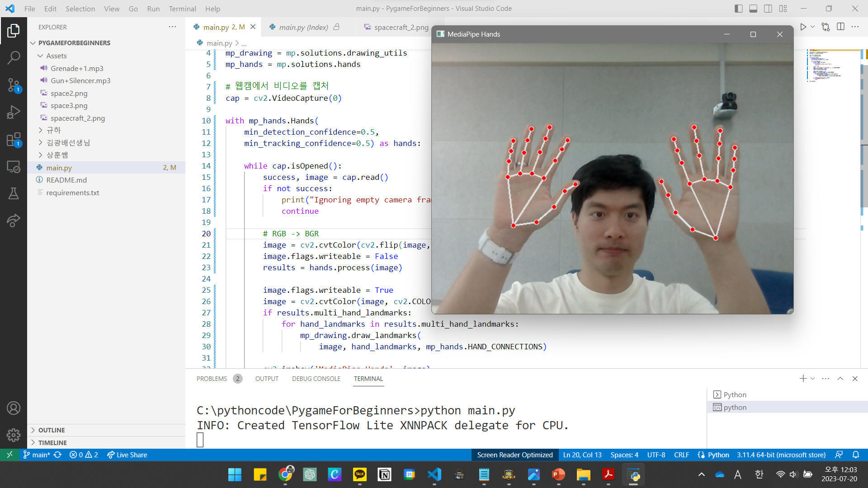Expand the TIMELINE section
This screenshot has height=488, width=868.
click(x=52, y=443)
